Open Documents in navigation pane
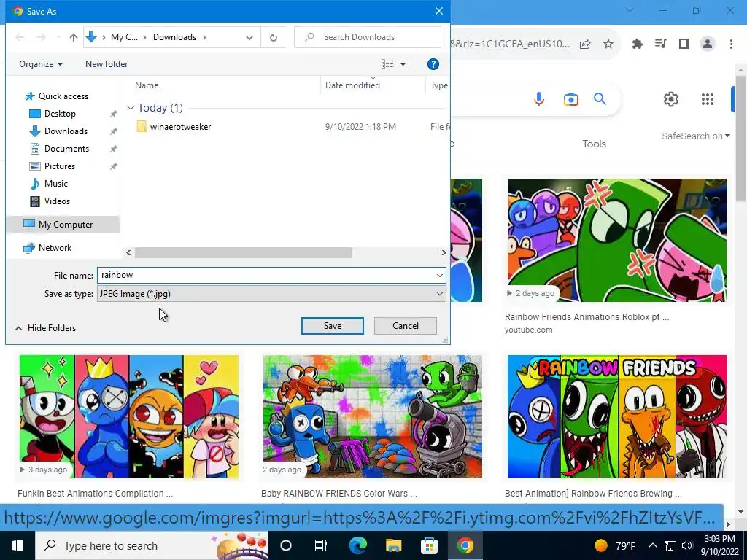 coord(66,149)
